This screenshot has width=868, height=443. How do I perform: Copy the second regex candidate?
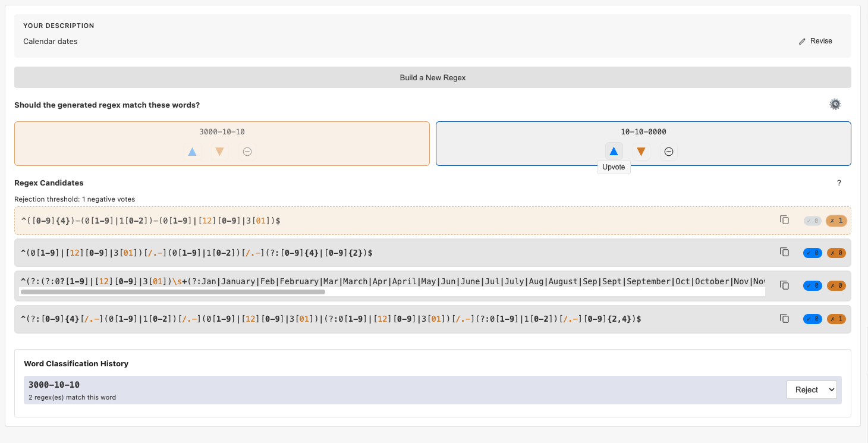click(784, 252)
